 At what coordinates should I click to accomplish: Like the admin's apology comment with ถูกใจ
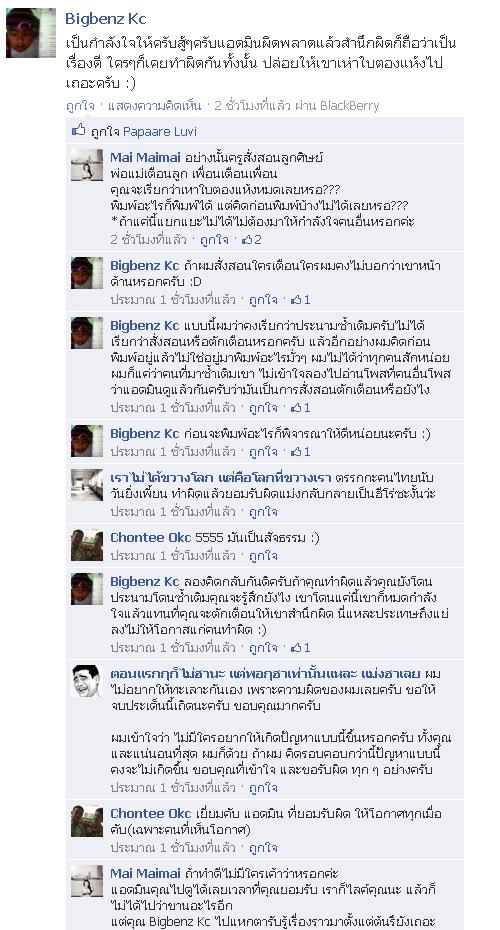click(x=263, y=788)
